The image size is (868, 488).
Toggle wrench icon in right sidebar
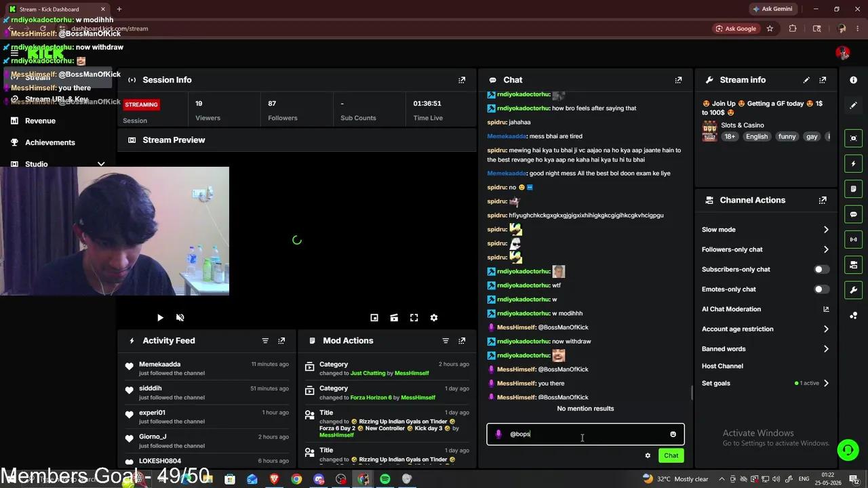point(853,290)
